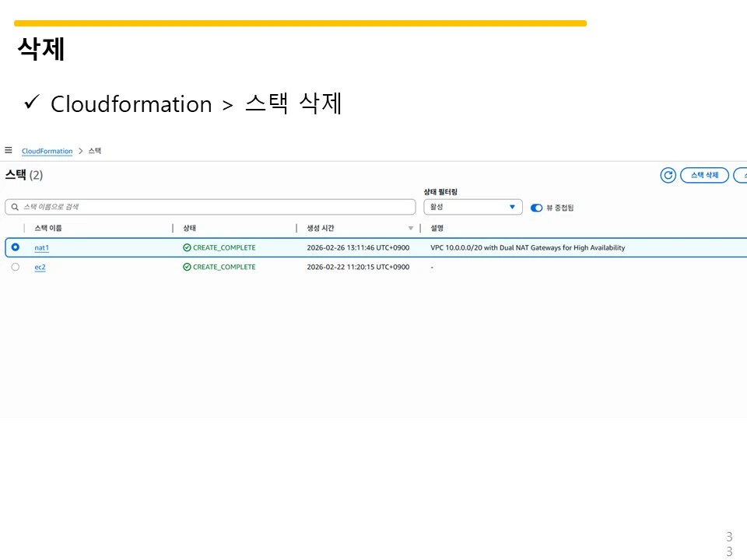This screenshot has width=747, height=560.
Task: Select the ec2 stack radio button
Action: pyautogui.click(x=15, y=267)
